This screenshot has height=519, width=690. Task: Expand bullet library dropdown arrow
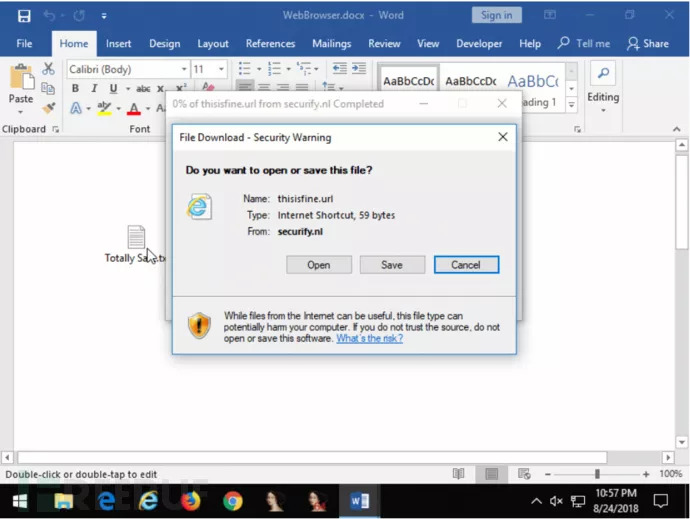(x=259, y=69)
